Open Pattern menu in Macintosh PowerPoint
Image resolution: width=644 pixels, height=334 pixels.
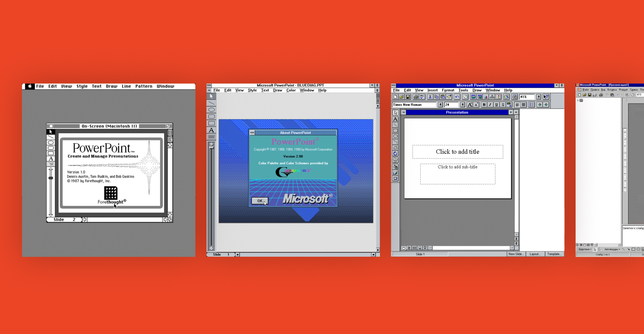click(x=144, y=86)
